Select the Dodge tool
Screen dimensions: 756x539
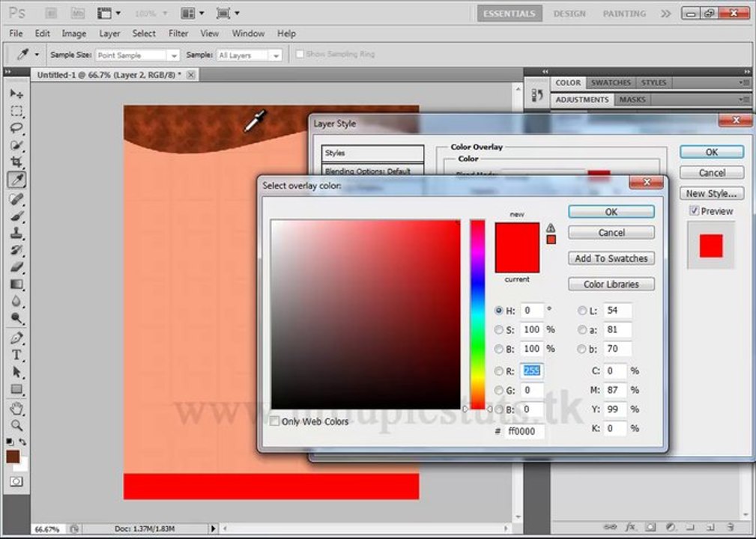point(16,318)
